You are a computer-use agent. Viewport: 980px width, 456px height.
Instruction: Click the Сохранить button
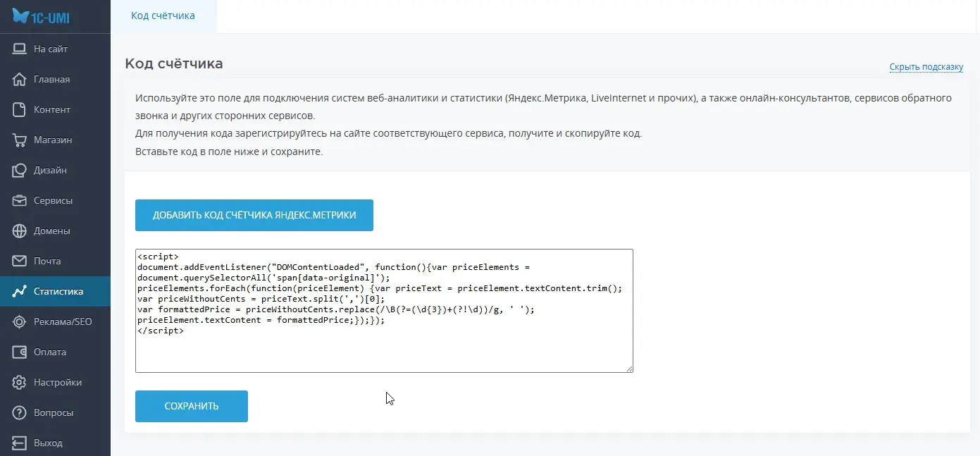(x=192, y=406)
